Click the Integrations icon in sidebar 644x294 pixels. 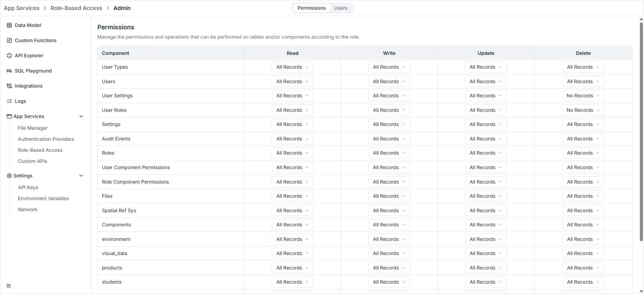9,86
